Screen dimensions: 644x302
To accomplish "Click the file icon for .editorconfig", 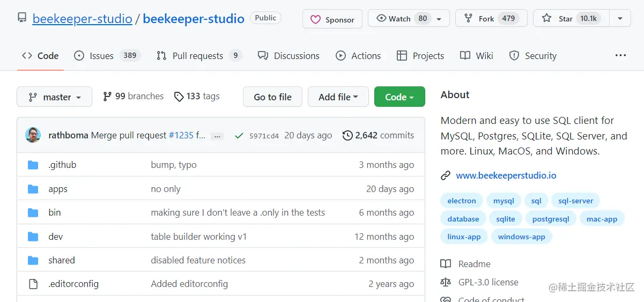I will [x=33, y=284].
